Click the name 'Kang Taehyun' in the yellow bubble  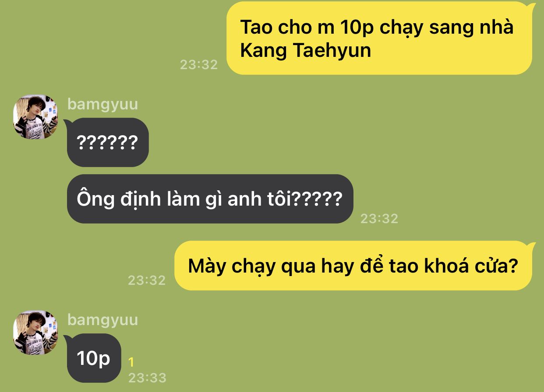(306, 51)
